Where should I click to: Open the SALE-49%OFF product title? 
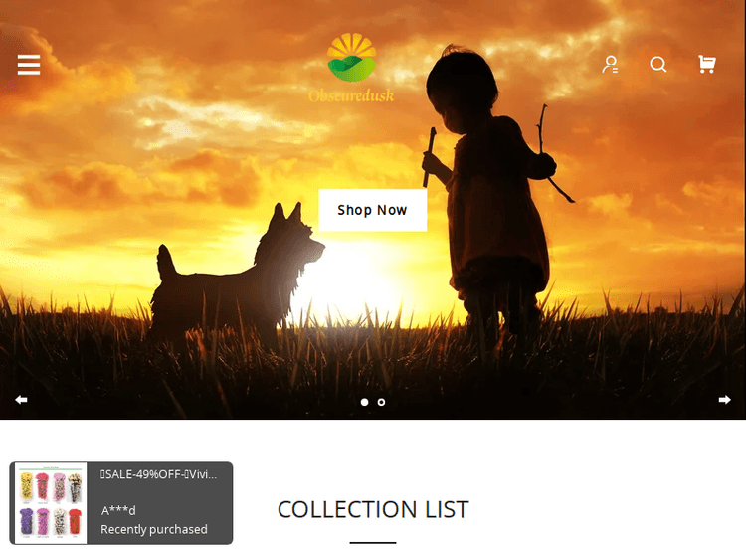[159, 474]
